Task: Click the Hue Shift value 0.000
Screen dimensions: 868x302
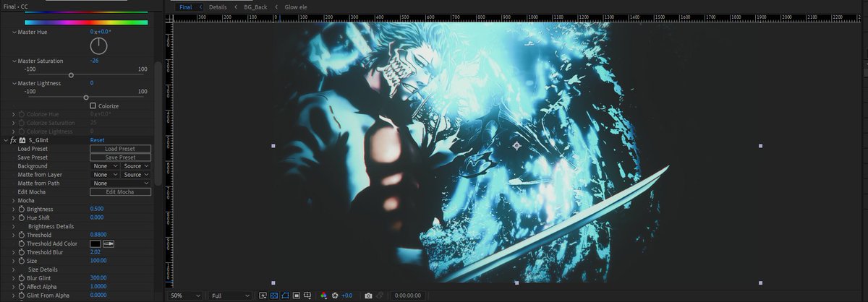Action: tap(97, 217)
